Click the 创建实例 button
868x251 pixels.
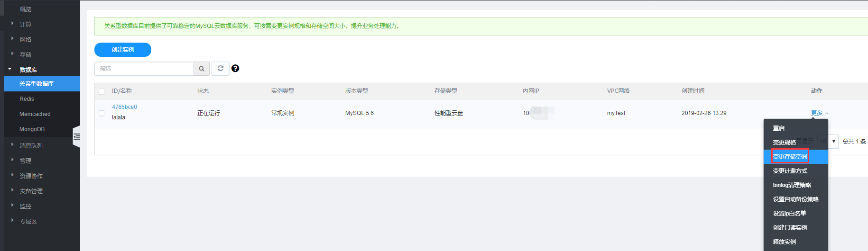[123, 50]
